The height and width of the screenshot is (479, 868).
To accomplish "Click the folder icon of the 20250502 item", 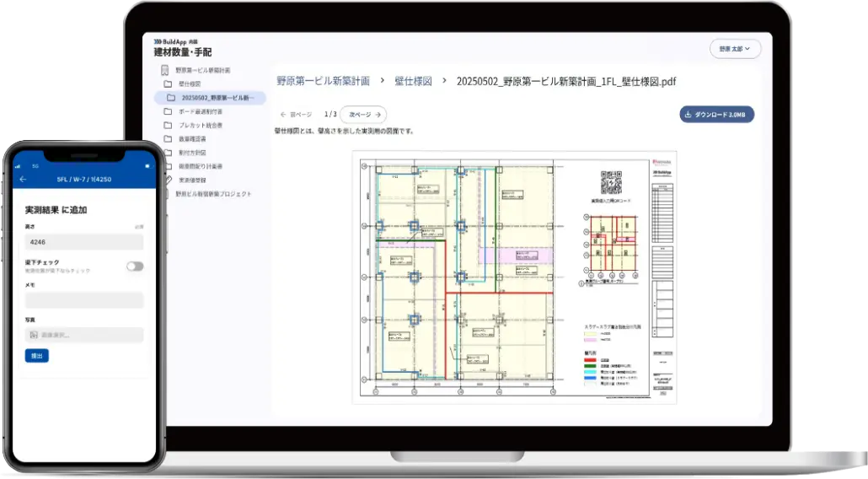I will pos(172,98).
